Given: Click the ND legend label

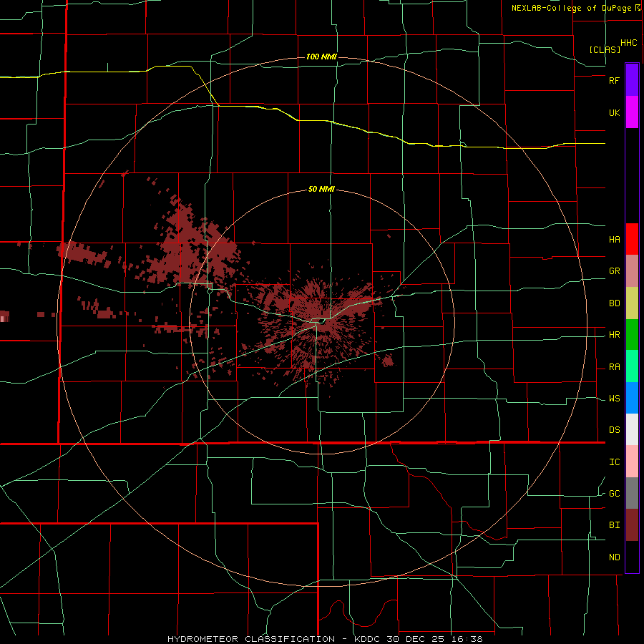Looking at the screenshot, I should (x=614, y=557).
